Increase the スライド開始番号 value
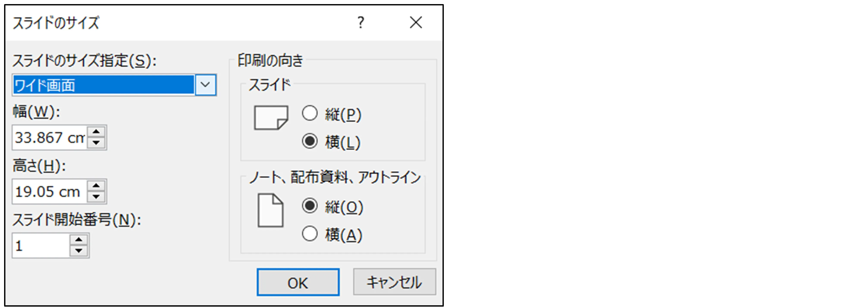 (79, 240)
